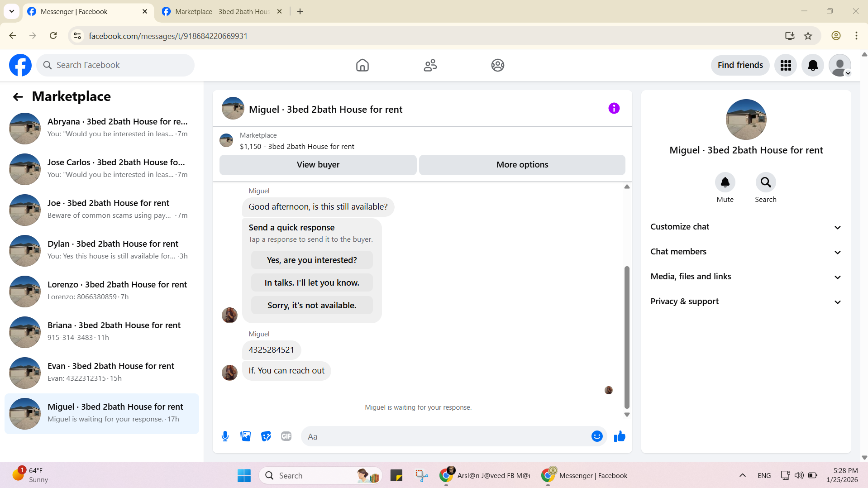Open the notifications bell in header
The image size is (868, 488).
[813, 65]
